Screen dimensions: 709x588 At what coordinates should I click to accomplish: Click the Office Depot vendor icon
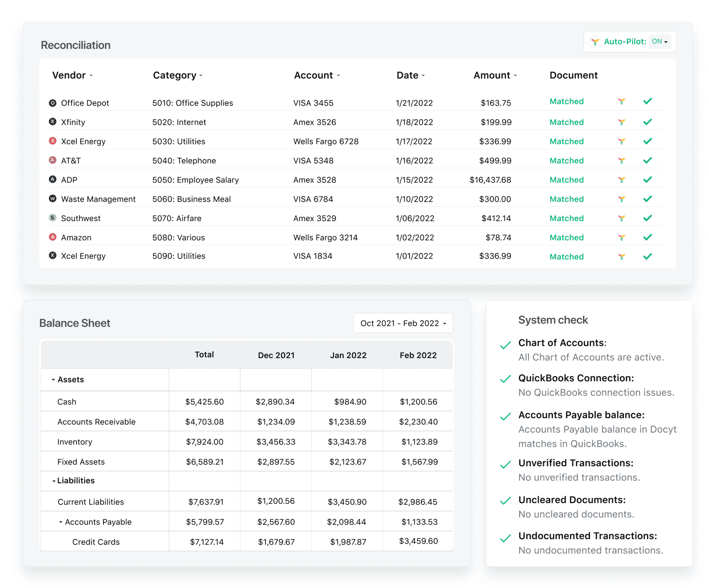pos(53,103)
